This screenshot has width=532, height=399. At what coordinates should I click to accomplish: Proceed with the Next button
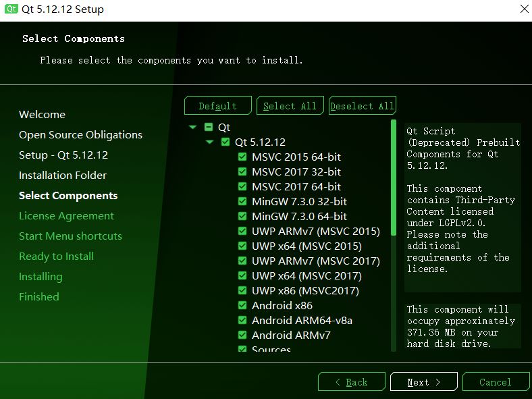click(x=424, y=382)
